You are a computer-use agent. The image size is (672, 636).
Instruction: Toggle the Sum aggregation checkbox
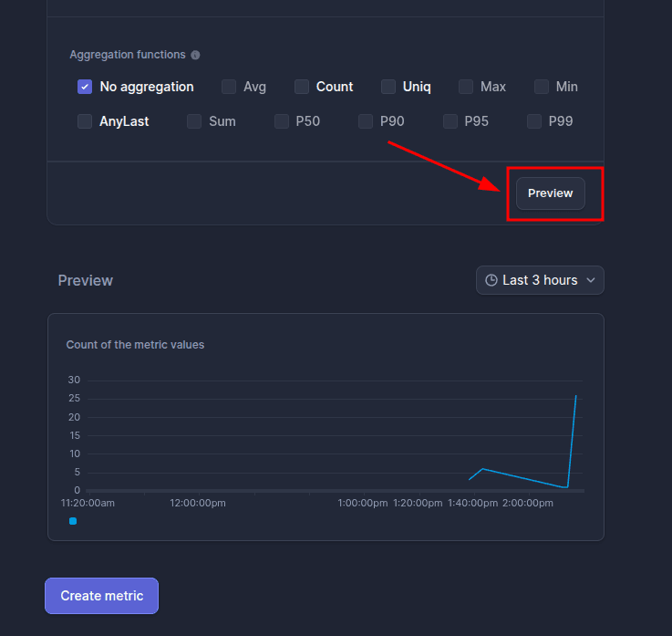click(194, 121)
